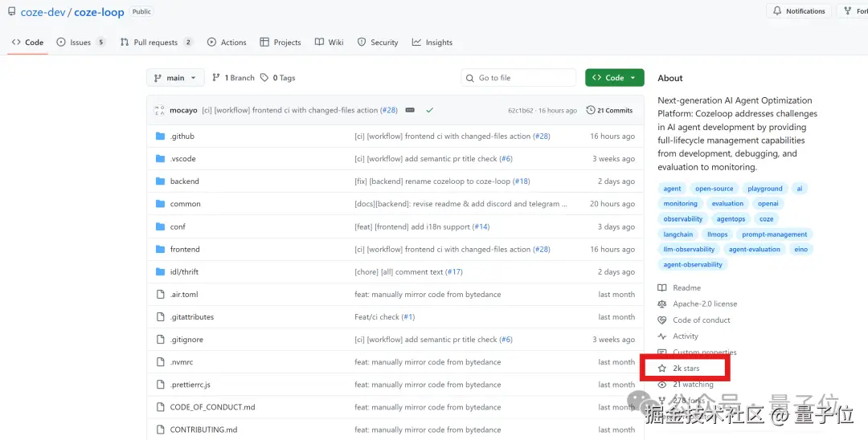The image size is (868, 440).
Task: Select the playground topic tag
Action: click(765, 189)
